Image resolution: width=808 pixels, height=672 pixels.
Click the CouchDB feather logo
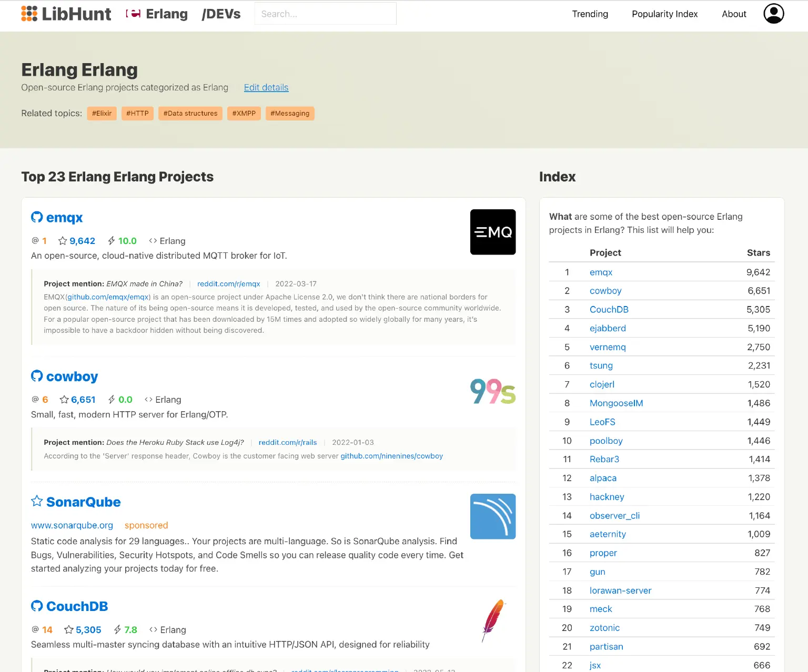[x=492, y=621]
